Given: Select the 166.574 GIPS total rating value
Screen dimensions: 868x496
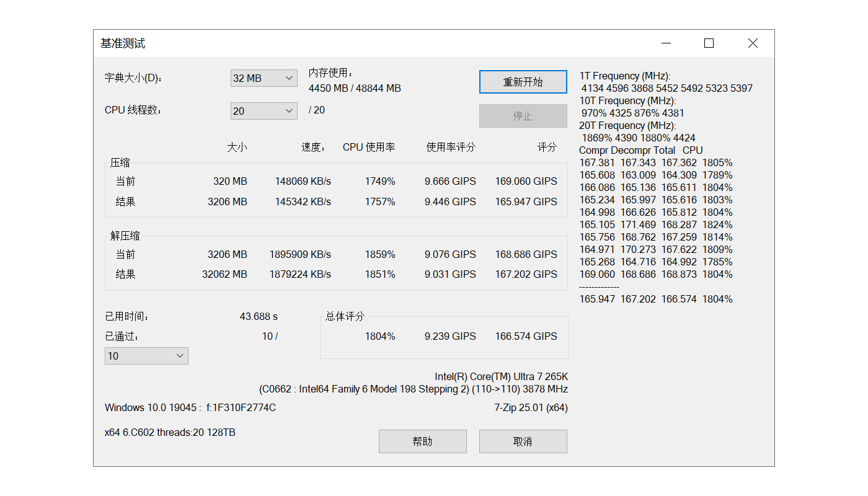Looking at the screenshot, I should [x=526, y=336].
